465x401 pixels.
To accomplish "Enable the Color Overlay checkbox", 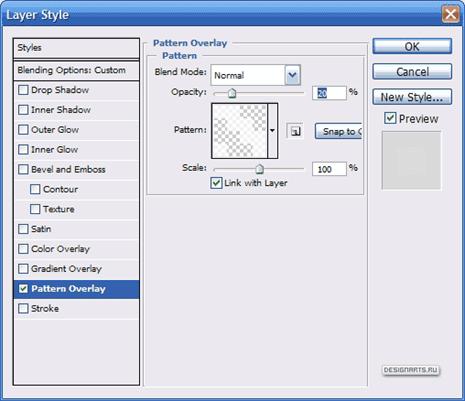I will 23,249.
